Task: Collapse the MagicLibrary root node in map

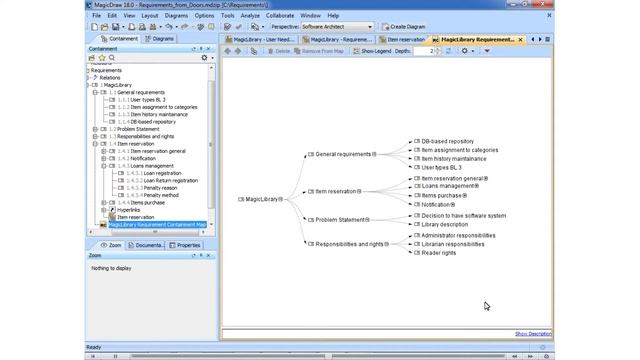Action: [x=281, y=199]
